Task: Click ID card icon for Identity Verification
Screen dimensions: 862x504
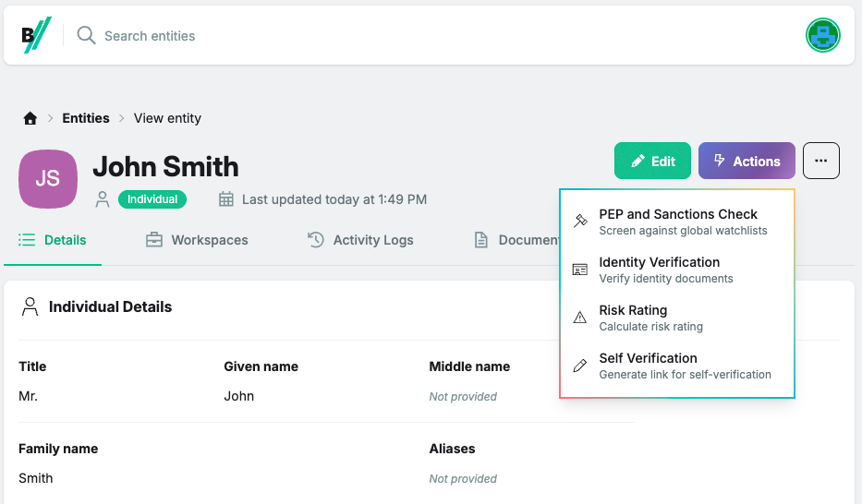Action: pyautogui.click(x=580, y=270)
